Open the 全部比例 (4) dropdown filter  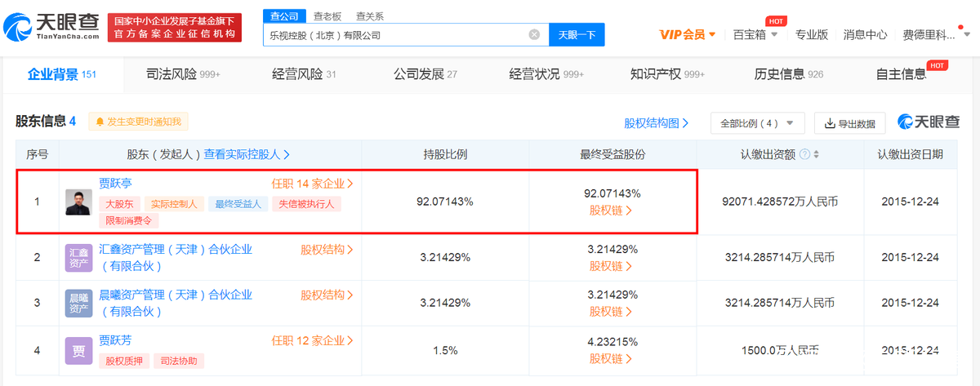click(x=757, y=123)
